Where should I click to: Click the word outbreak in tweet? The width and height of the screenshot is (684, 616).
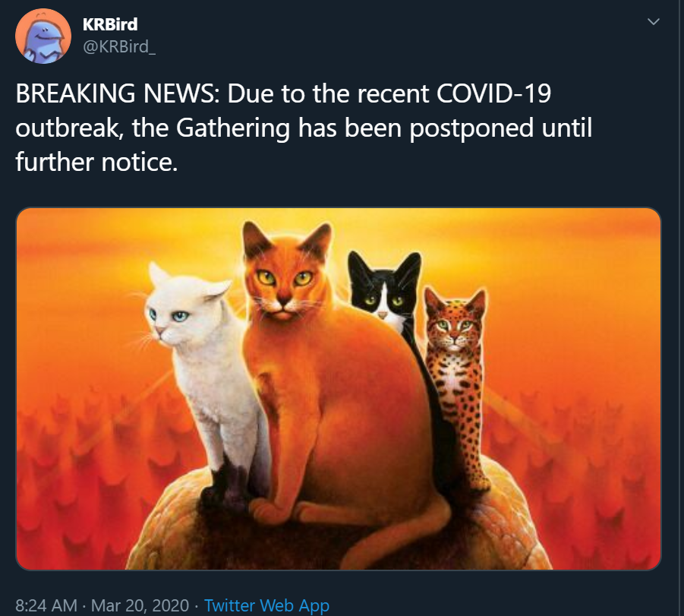click(69, 128)
